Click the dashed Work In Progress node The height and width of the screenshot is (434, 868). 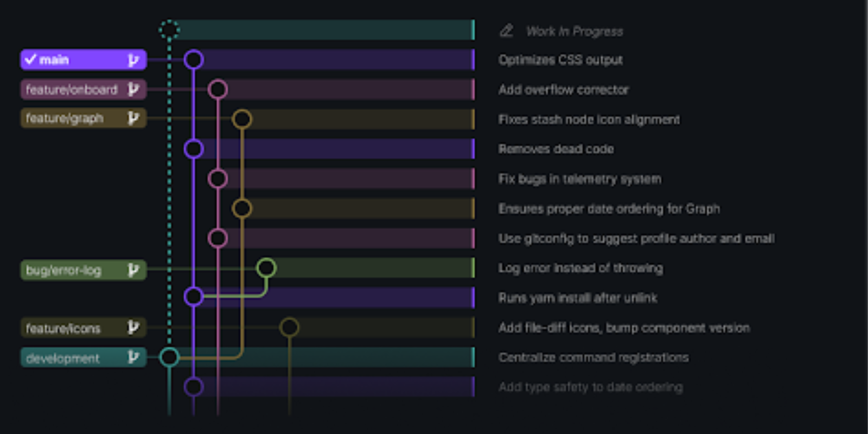[169, 30]
